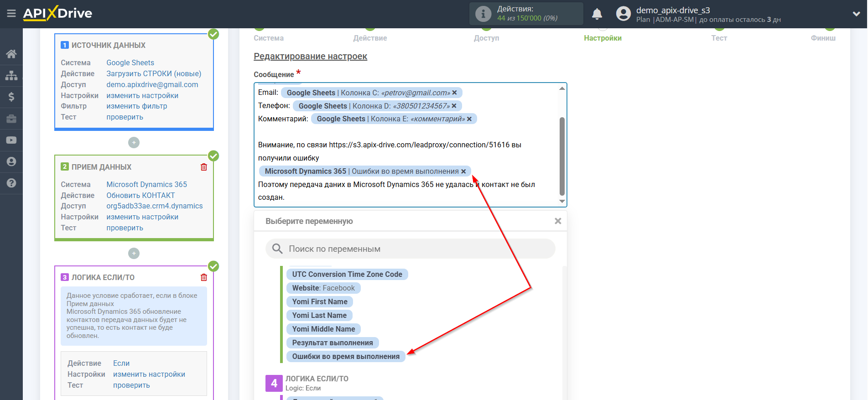Viewport: 868px width, 400px height.
Task: Go to the Настройки step
Action: point(603,38)
